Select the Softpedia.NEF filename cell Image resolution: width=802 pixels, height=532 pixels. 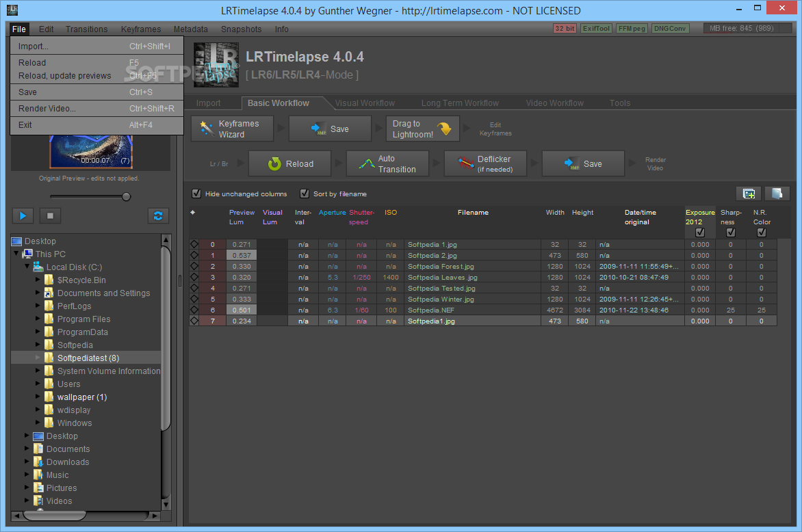pos(473,310)
